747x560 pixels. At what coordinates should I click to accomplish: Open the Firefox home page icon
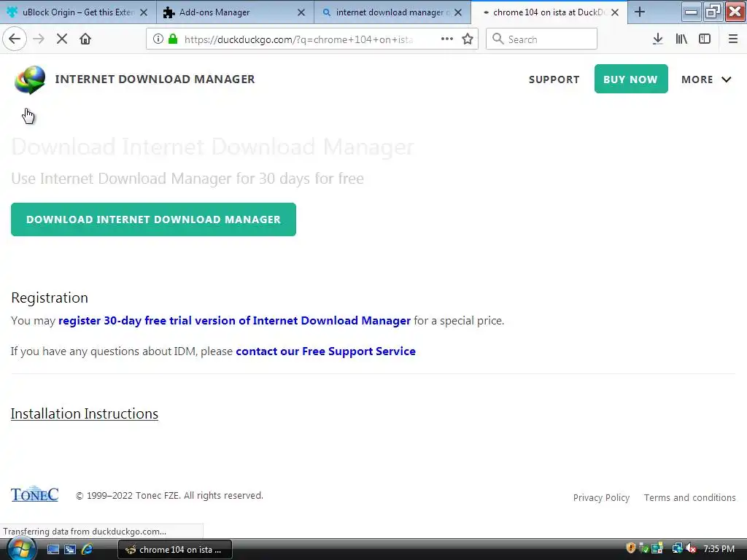click(x=85, y=39)
